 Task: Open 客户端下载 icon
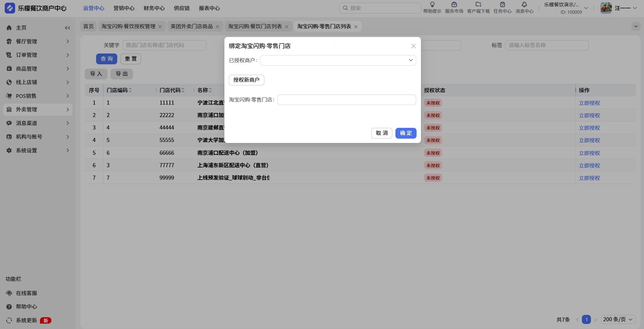coord(478,5)
